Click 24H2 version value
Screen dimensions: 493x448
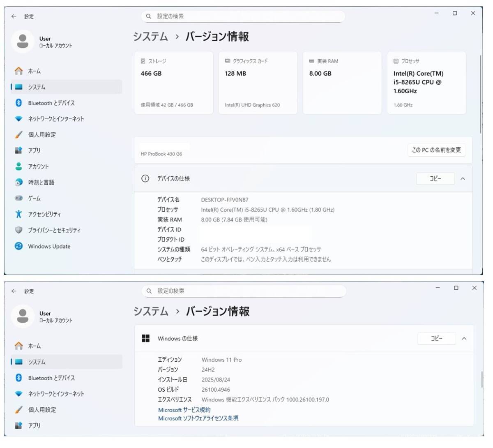tap(208, 369)
